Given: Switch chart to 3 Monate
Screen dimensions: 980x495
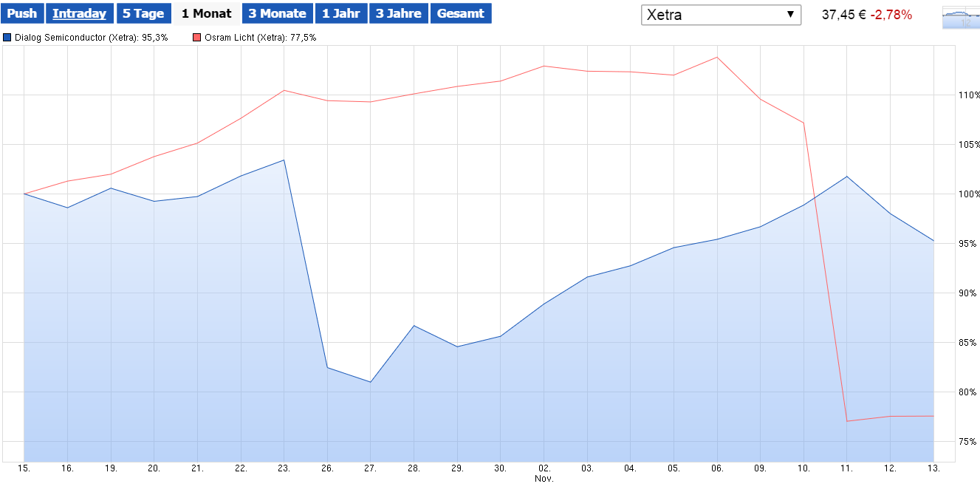Looking at the screenshot, I should pyautogui.click(x=277, y=13).
